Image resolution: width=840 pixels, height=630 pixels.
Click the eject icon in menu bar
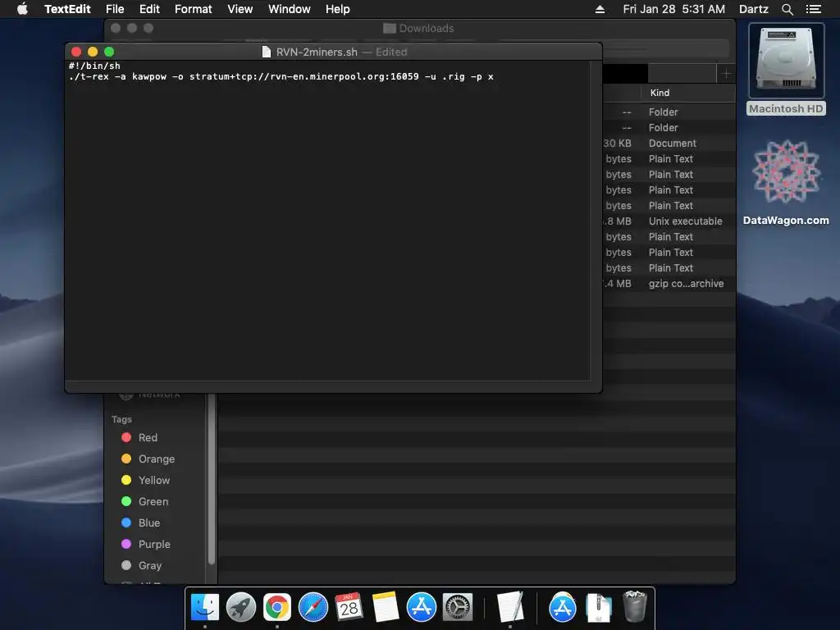coord(600,9)
